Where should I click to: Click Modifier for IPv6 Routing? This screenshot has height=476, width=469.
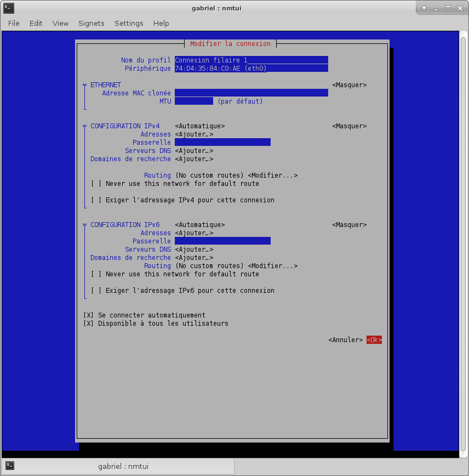pos(273,266)
